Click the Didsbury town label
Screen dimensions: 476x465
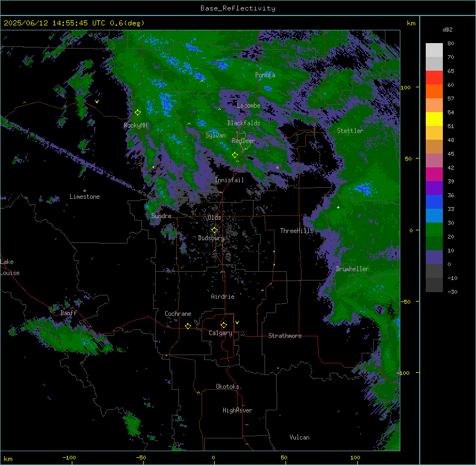(211, 238)
